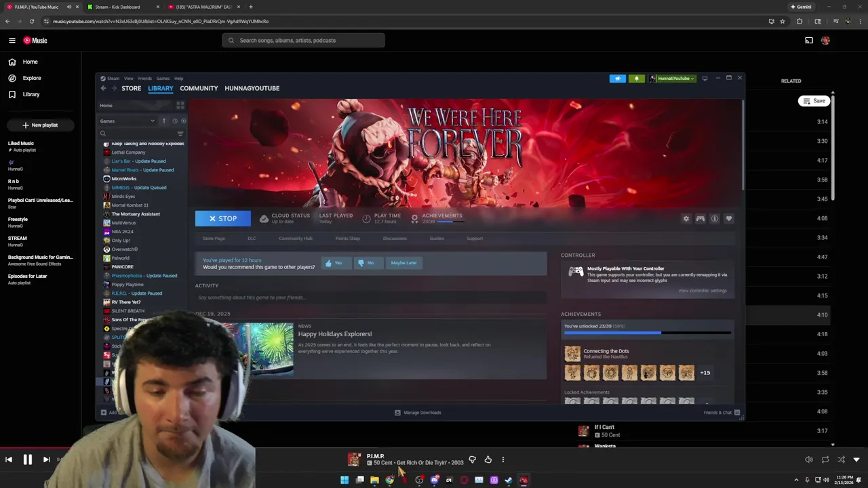Open the View menu in Steam
This screenshot has height=488, width=868.
(129, 79)
